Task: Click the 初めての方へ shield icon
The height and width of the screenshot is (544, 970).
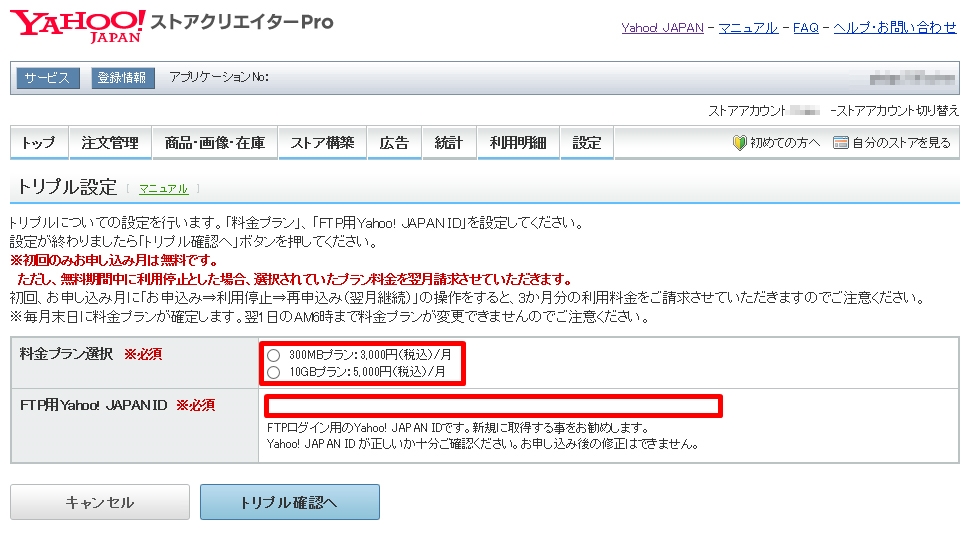Action: pyautogui.click(x=739, y=143)
